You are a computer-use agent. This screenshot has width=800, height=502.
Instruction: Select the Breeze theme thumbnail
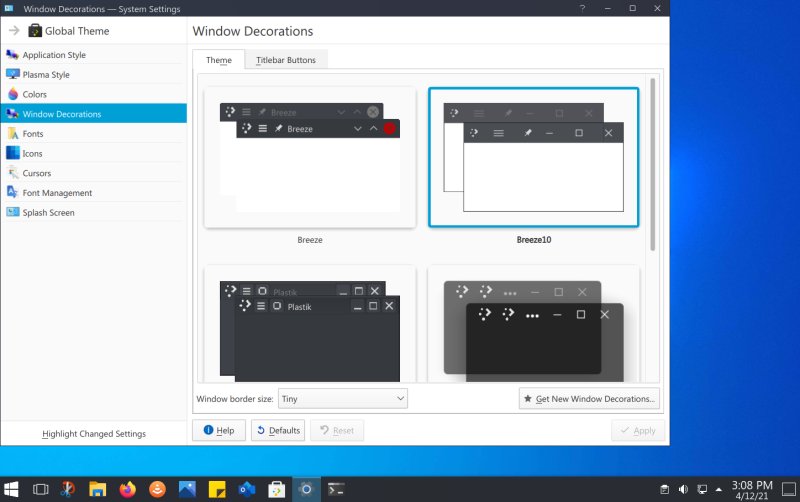tap(310, 157)
